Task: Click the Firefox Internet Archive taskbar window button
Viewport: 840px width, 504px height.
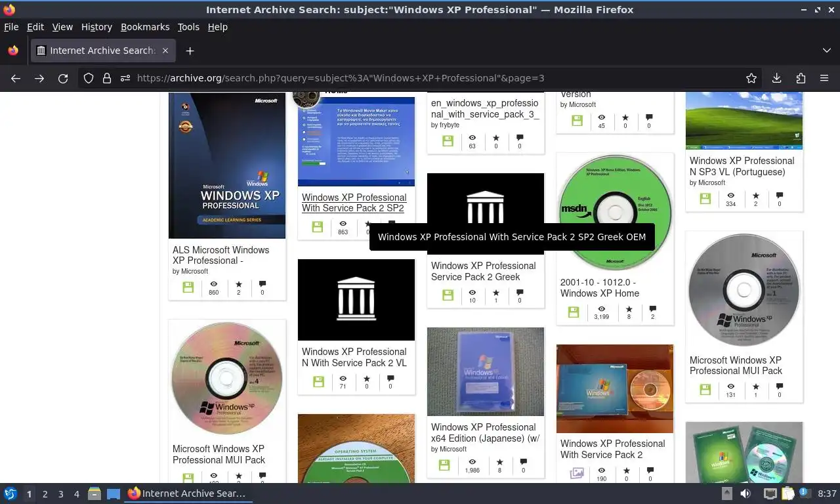Action: pyautogui.click(x=188, y=493)
